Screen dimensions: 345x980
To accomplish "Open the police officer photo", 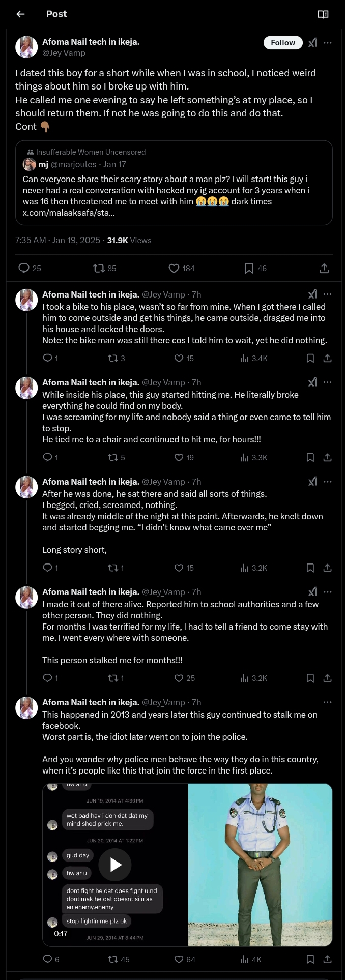I will coord(260,865).
